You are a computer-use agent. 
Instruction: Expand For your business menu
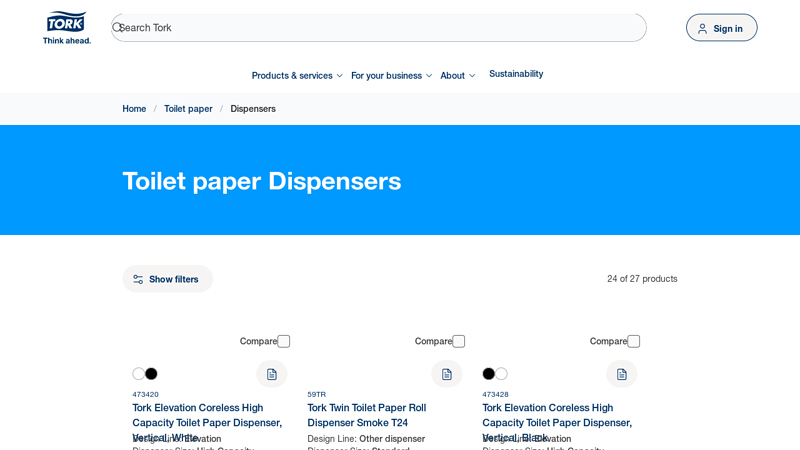pos(391,76)
